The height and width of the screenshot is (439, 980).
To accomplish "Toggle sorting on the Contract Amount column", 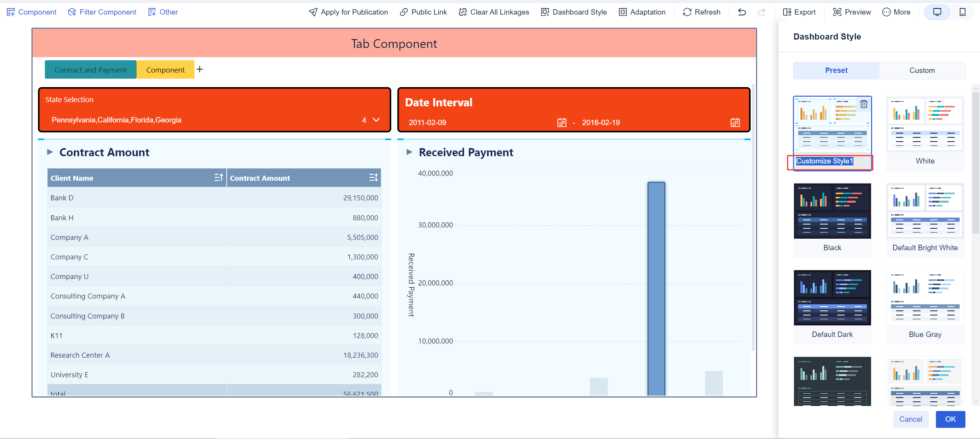I will click(x=374, y=177).
